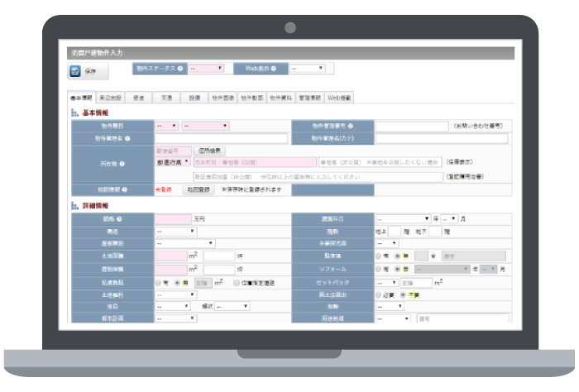Focus the 物件管理名(カナ) text field
Image resolution: width=579 pixels, height=392 pixels.
pyautogui.click(x=442, y=138)
